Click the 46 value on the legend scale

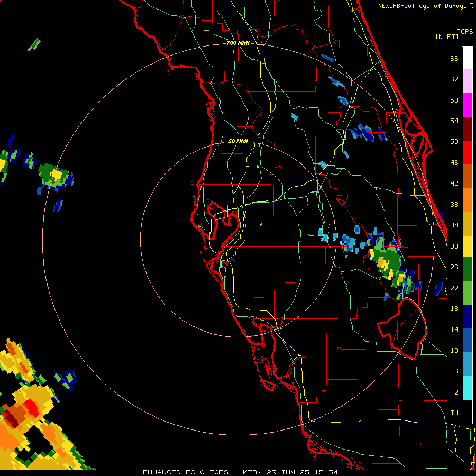pyautogui.click(x=454, y=163)
